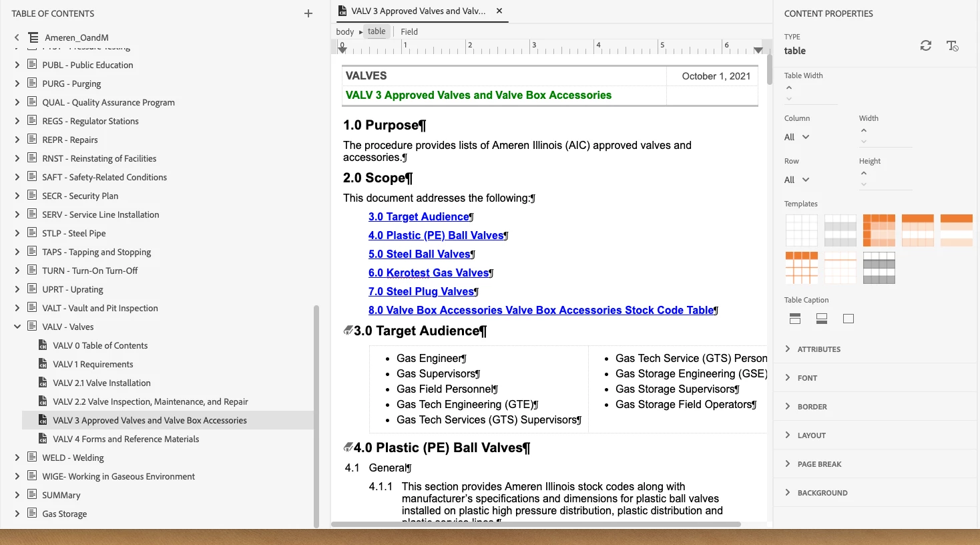980x545 pixels.
Task: Click the right indent marker on the ruler
Action: click(758, 50)
